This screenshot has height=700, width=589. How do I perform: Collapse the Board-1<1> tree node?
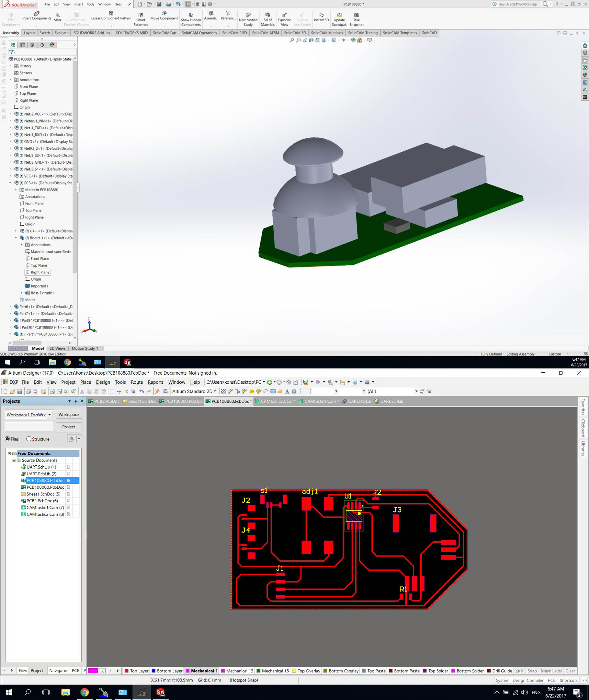(16, 238)
